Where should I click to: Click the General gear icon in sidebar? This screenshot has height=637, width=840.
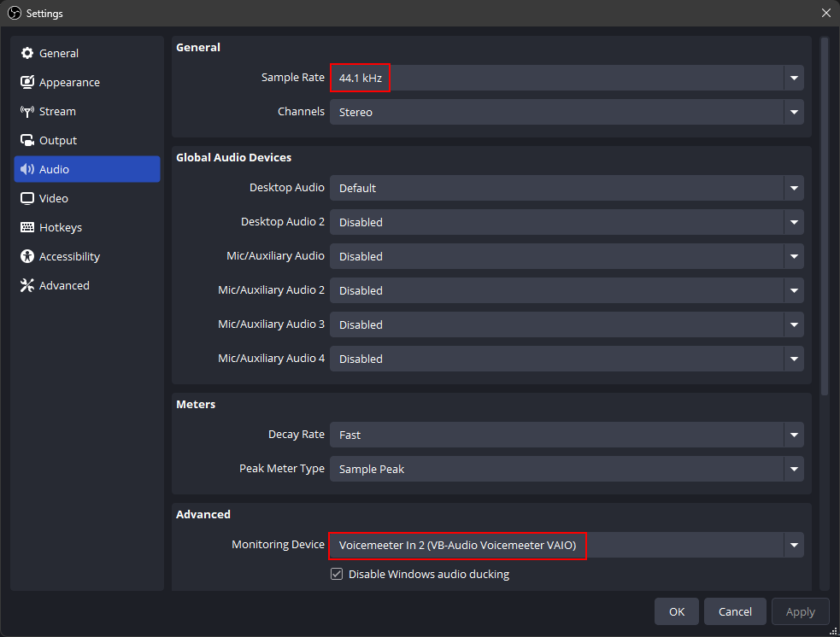(27, 53)
